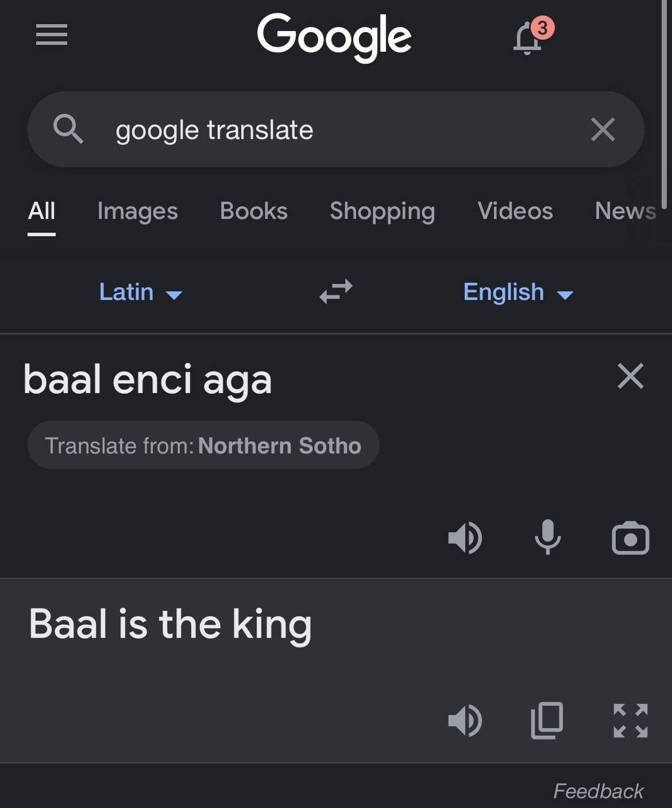Viewport: 672px width, 808px height.
Task: Expand translation to full screen
Action: click(x=630, y=720)
